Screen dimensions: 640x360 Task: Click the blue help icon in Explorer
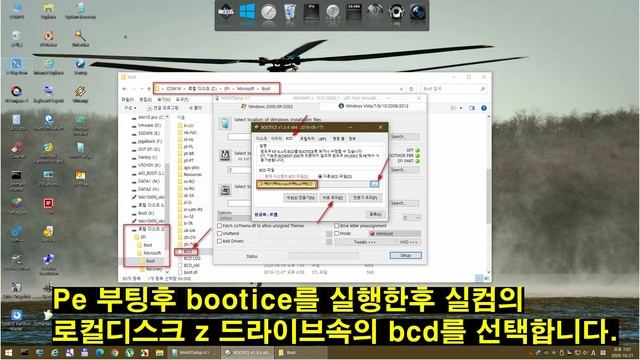(x=484, y=108)
